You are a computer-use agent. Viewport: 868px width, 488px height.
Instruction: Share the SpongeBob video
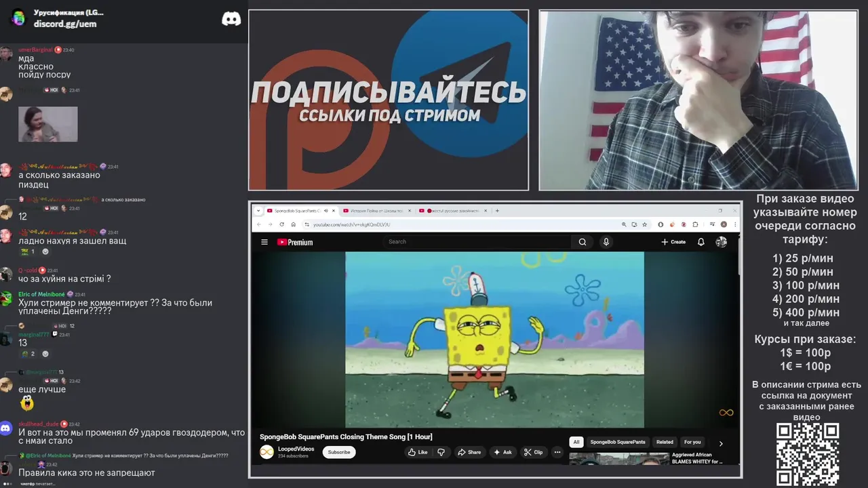(469, 452)
